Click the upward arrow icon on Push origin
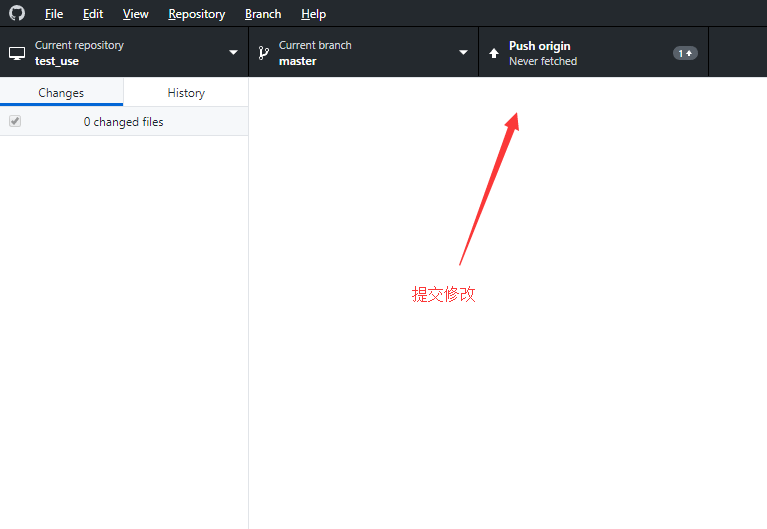The height and width of the screenshot is (529, 767). coord(494,53)
